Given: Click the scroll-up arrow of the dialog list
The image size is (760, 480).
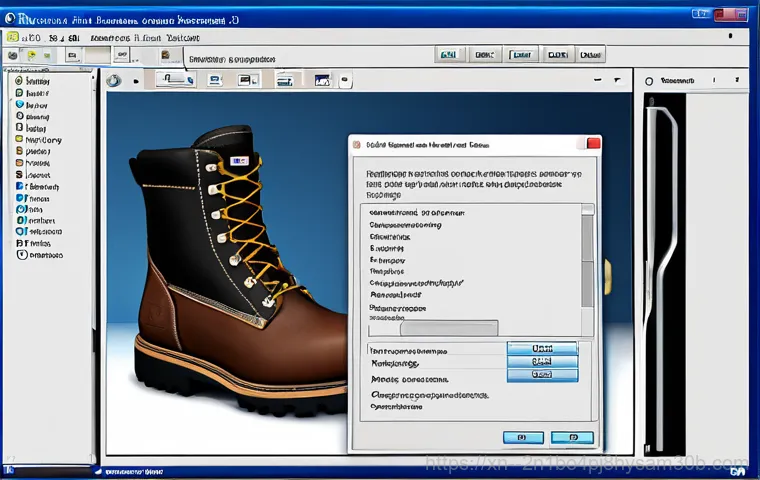Looking at the screenshot, I should pos(587,209).
